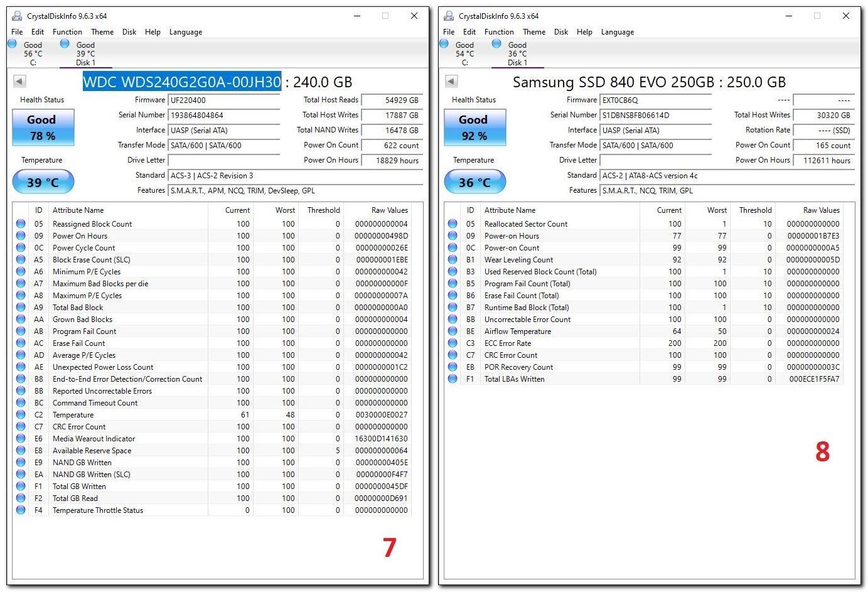Click the C: drive status orb in WDC window
Image resolution: width=868 pixels, height=592 pixels.
point(13,43)
